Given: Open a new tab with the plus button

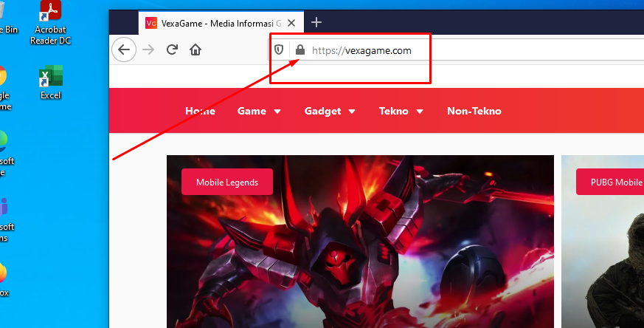Looking at the screenshot, I should click(316, 22).
